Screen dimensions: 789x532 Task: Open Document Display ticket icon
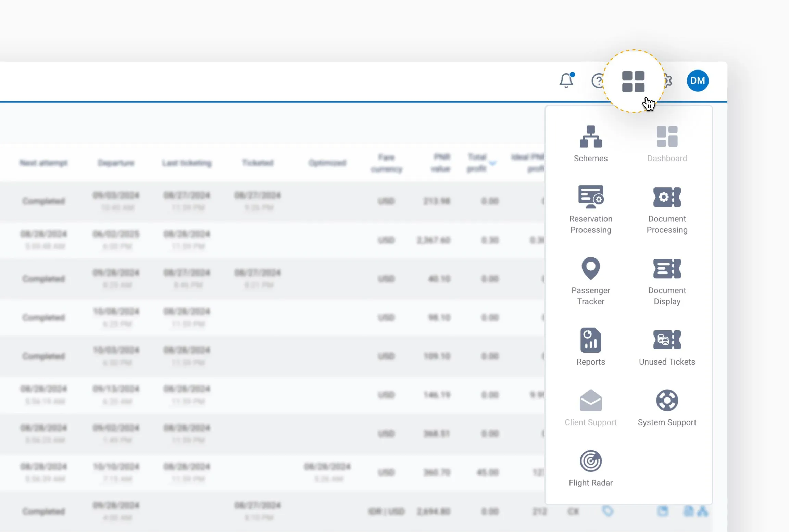point(667,268)
